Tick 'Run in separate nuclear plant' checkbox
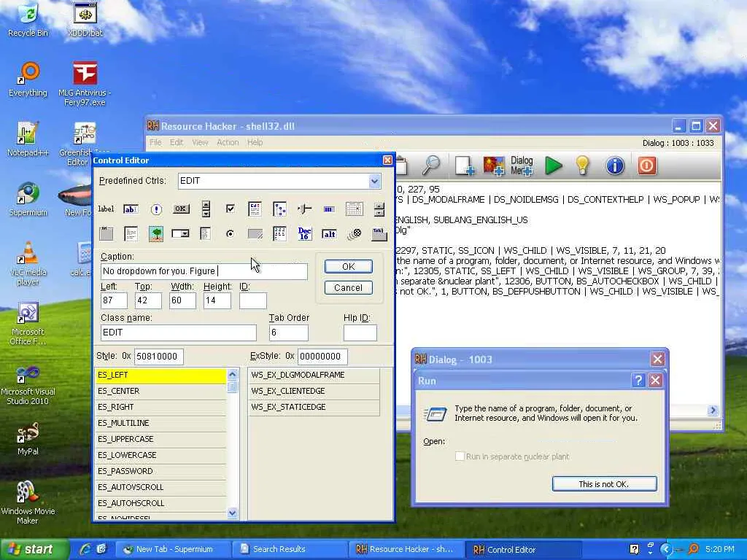This screenshot has height=560, width=747. pyautogui.click(x=460, y=456)
